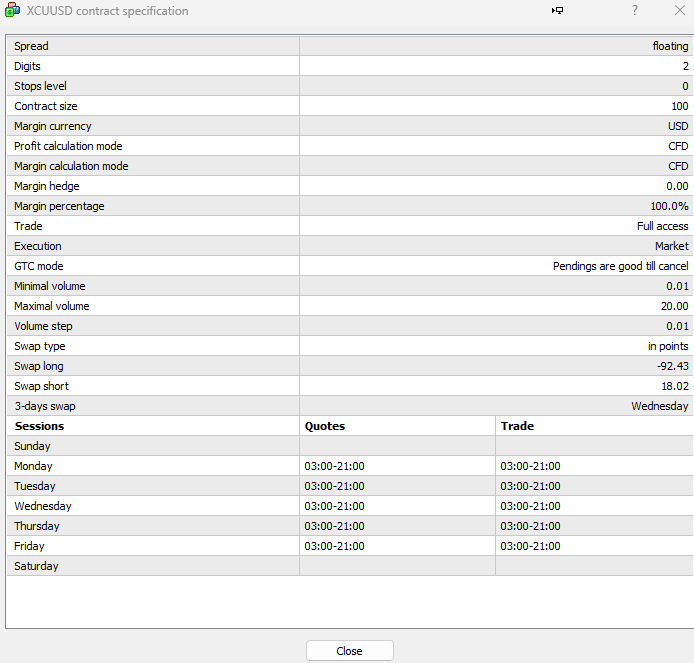The image size is (694, 663).
Task: Click the Quotes column header
Action: [324, 426]
